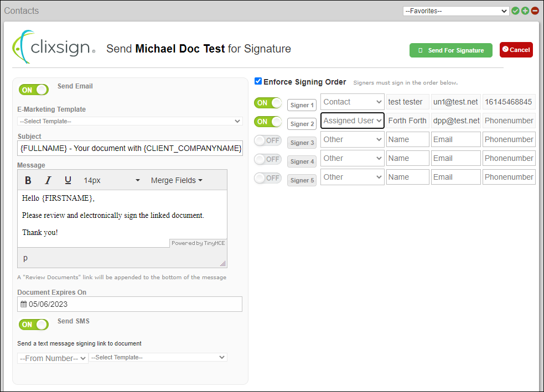Click the calendar icon in the expiry date field
544x392 pixels.
[23, 304]
